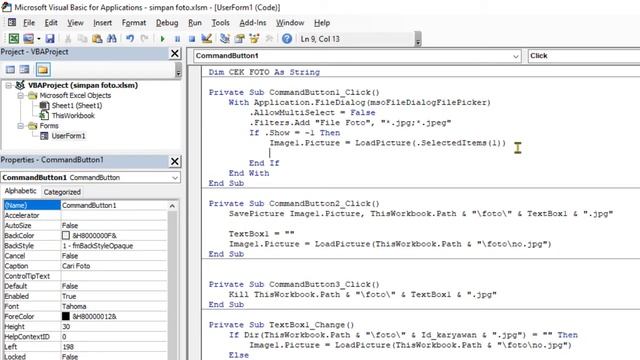Click the Properties list scroll up arrow
The image size is (640, 360).
(x=172, y=206)
